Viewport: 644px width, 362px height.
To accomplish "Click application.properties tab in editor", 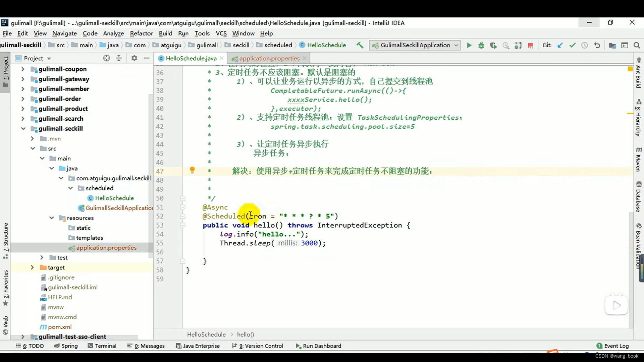I will pos(269,58).
